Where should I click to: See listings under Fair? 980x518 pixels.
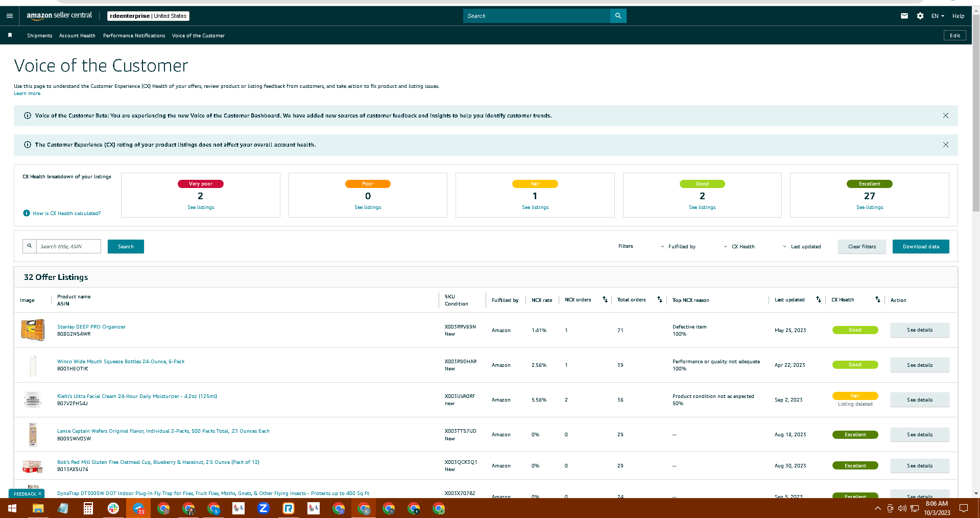click(x=535, y=207)
